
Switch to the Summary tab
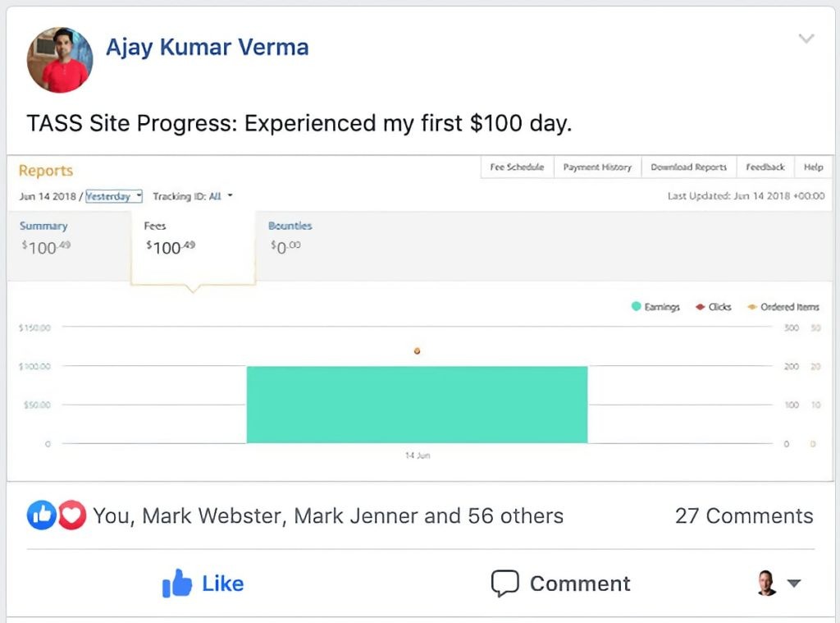pyautogui.click(x=43, y=226)
